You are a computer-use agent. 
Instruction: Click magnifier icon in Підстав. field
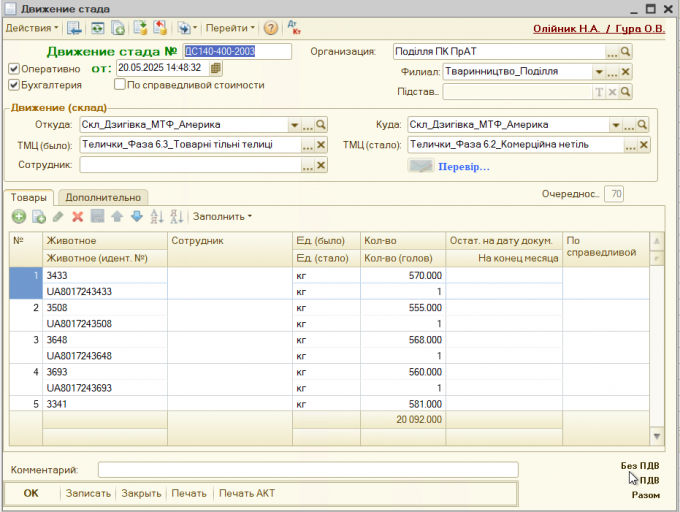coord(625,91)
